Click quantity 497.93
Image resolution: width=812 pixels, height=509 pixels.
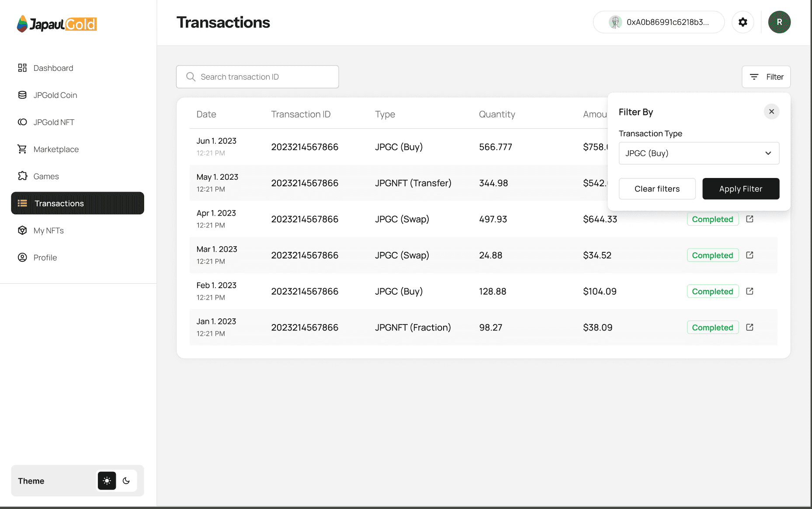(x=493, y=220)
